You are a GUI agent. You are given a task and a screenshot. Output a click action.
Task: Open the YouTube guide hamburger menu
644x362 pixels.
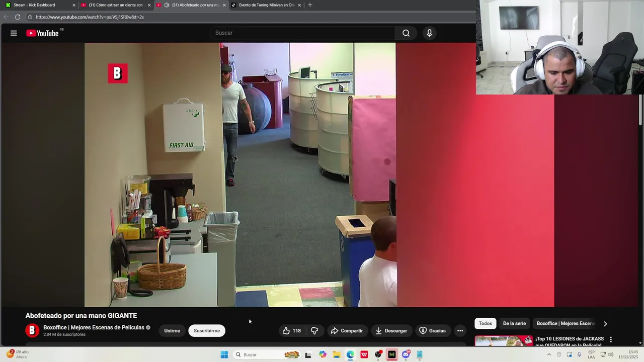14,33
